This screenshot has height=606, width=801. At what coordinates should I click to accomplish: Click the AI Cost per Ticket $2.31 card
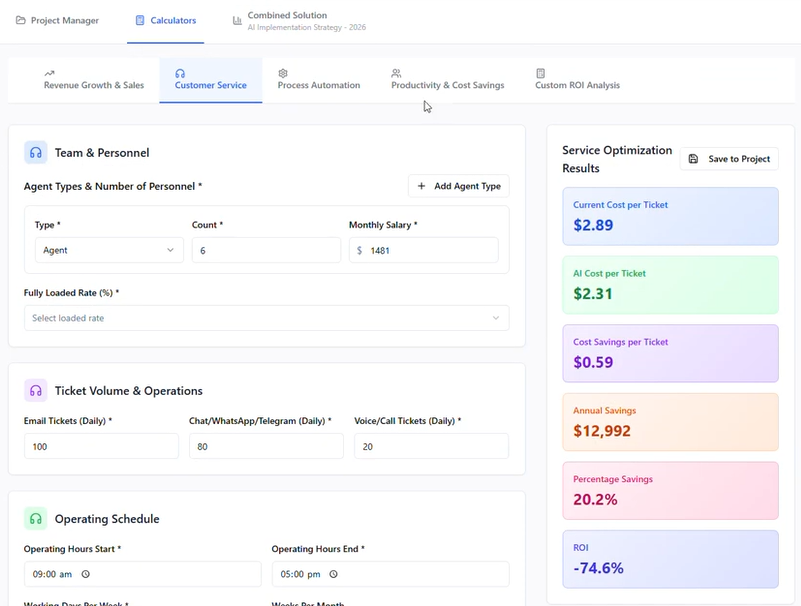pos(671,285)
